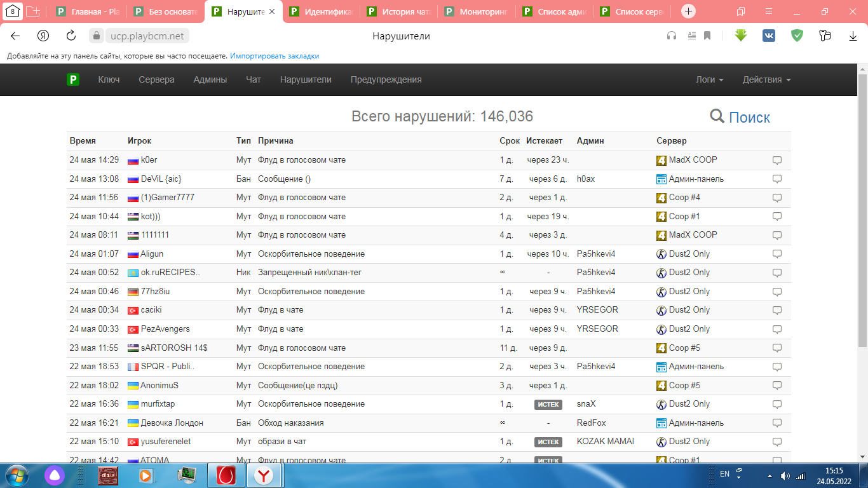This screenshot has height=488, width=868.
Task: Open Сервера navigation item
Action: pos(156,79)
